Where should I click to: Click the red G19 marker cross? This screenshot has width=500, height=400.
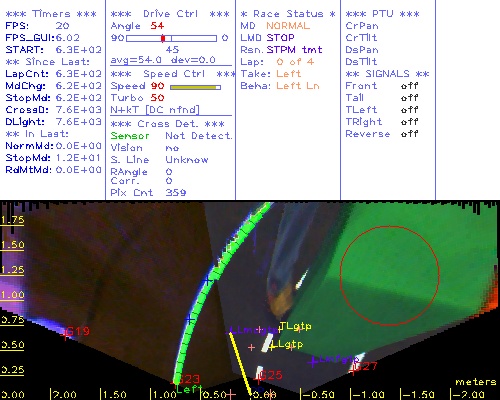point(65,336)
